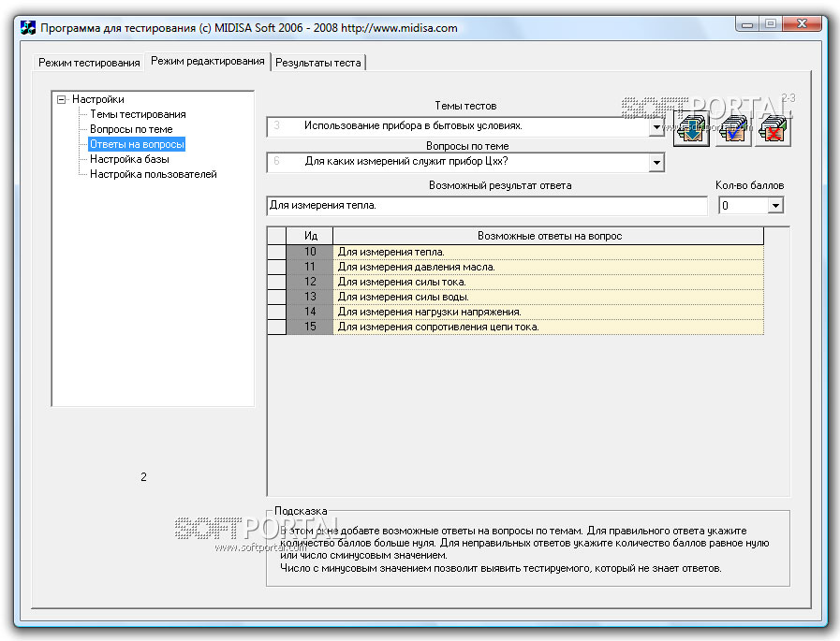
Task: Open the 'Результаты теста' tab
Action: (x=318, y=63)
